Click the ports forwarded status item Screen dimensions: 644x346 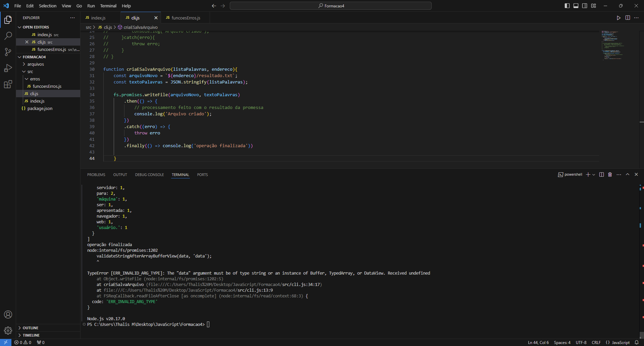(41, 342)
